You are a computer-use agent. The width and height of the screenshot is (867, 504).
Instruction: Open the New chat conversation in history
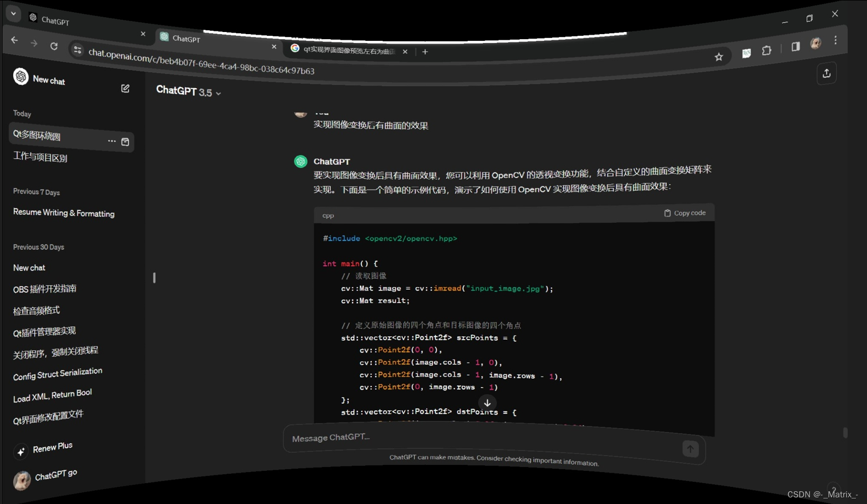[29, 268]
